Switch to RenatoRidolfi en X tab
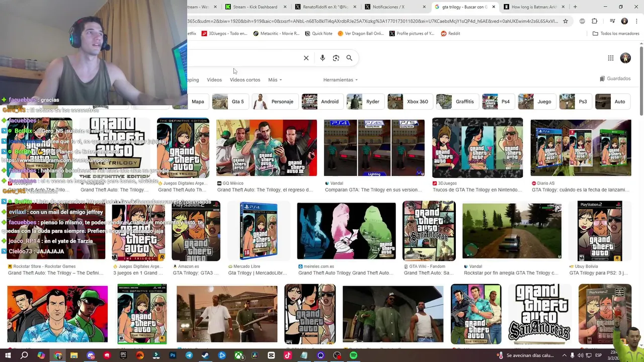 tap(326, 7)
